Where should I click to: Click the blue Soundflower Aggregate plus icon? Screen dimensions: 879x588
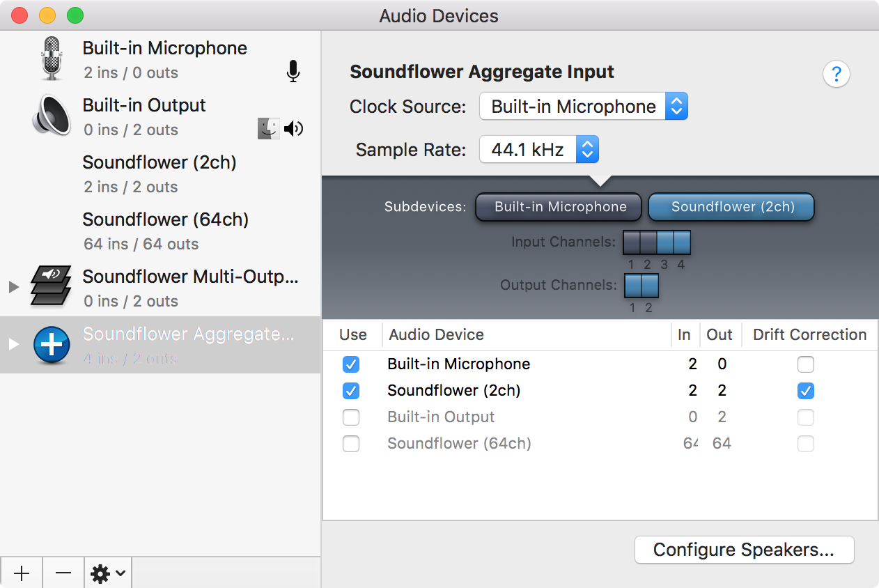coord(51,346)
